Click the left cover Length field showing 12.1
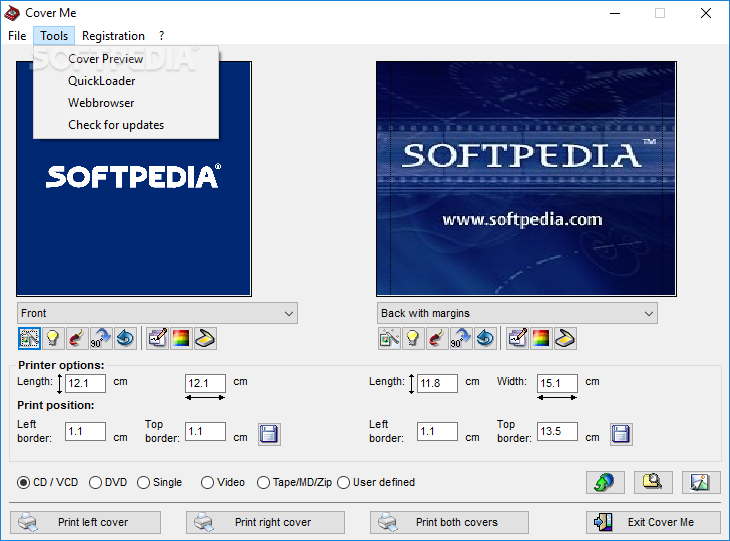This screenshot has width=730, height=541. coord(85,383)
